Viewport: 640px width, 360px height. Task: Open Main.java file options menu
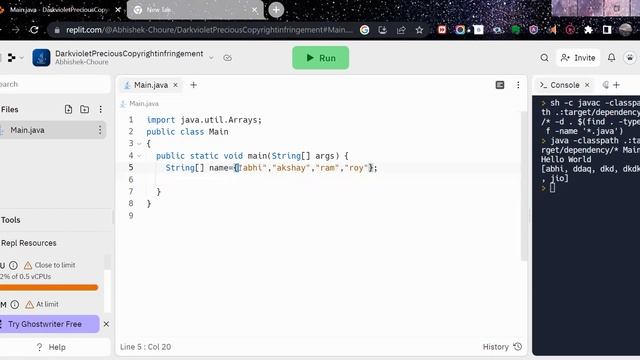pos(100,130)
